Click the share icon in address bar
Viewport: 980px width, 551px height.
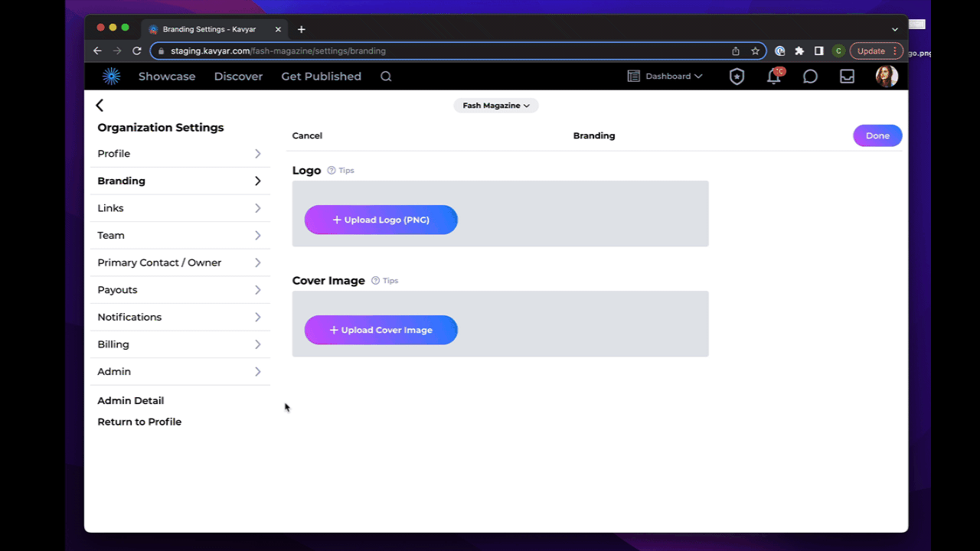tap(736, 51)
